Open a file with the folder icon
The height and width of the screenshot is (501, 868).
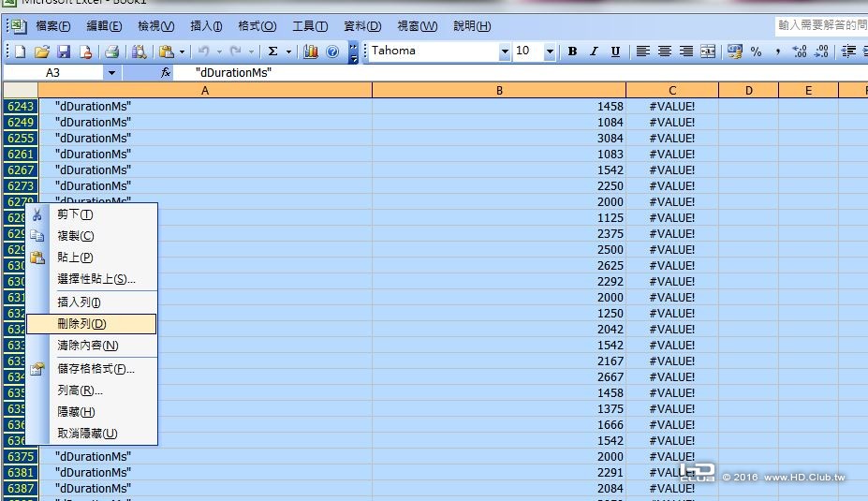point(41,52)
